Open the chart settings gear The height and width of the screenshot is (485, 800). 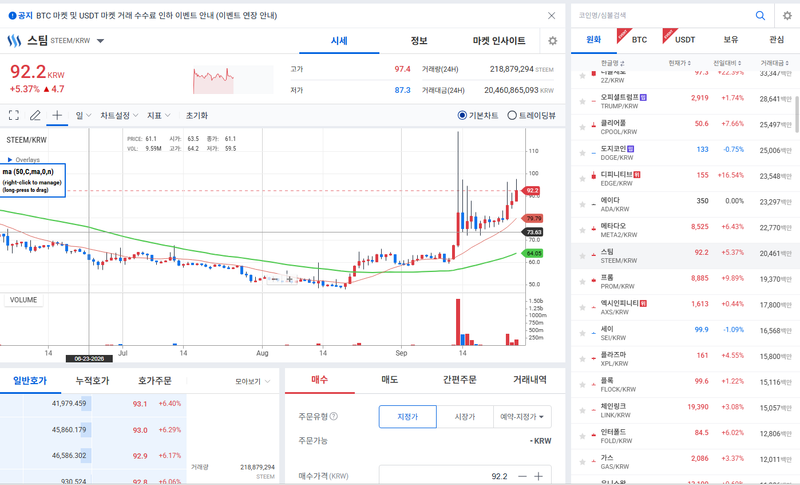pos(553,41)
